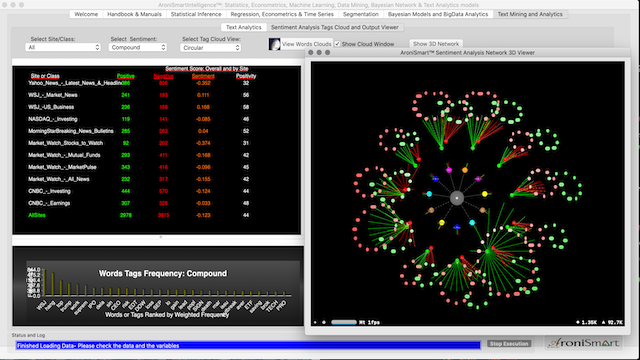640x360 pixels.
Task: Switch to the Welcome tab
Action: point(86,14)
